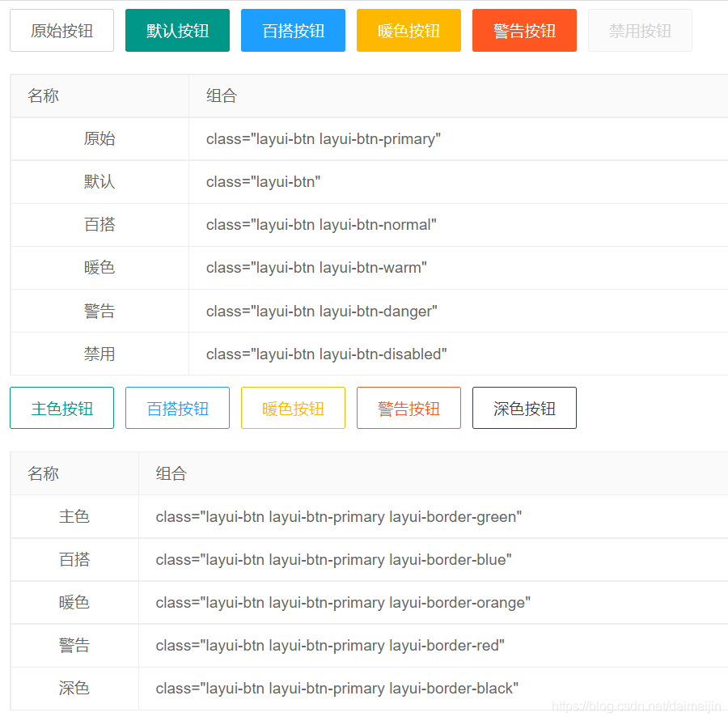Viewport: 728px width, 721px height.
Task: Select the layui-btn-disabled class cell
Action: 326,354
